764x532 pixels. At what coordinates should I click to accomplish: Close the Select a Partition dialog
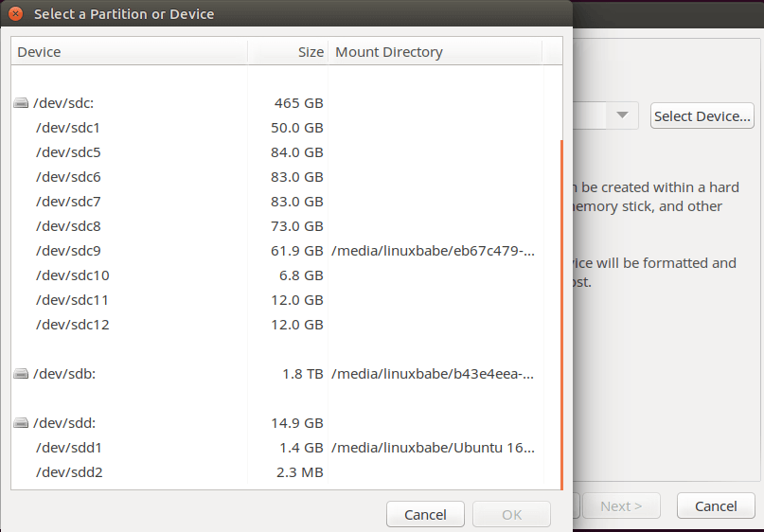coord(16,14)
